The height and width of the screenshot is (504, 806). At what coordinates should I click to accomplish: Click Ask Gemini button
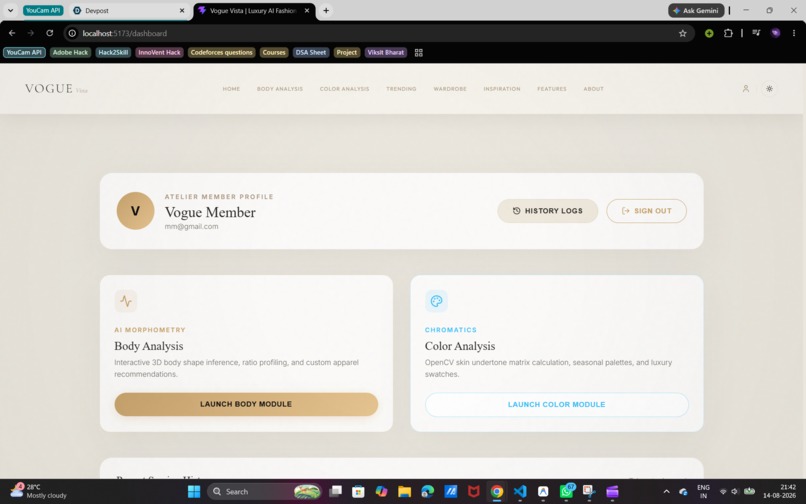pyautogui.click(x=696, y=10)
